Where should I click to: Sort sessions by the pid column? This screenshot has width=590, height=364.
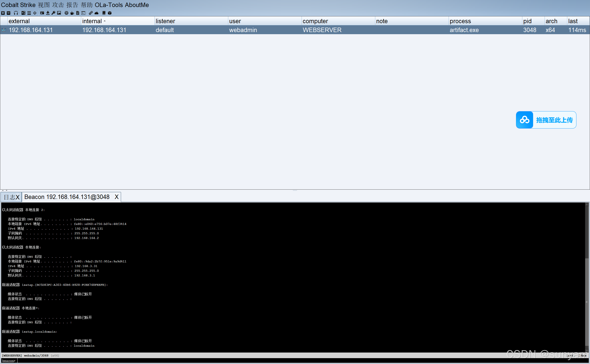(527, 21)
